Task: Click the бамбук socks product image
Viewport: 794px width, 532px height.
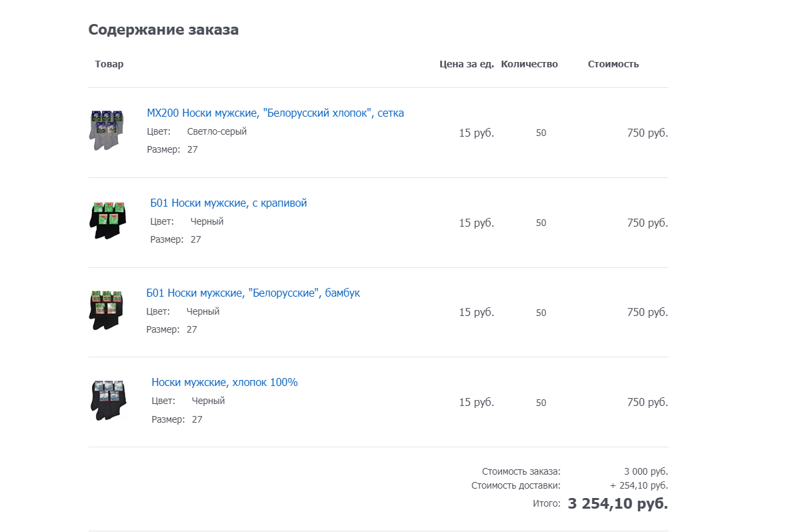Action: (x=107, y=310)
